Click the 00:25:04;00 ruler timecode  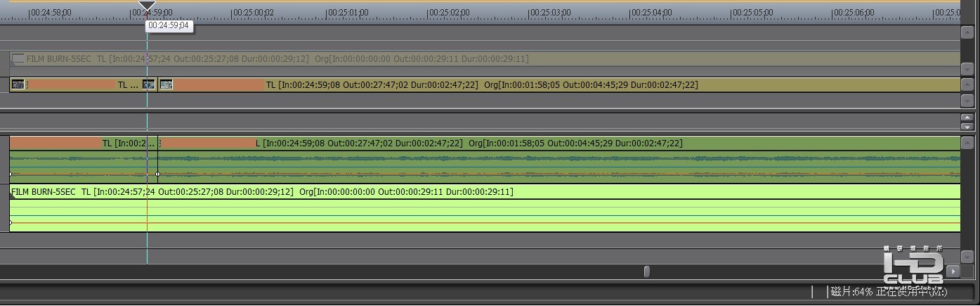pos(651,13)
